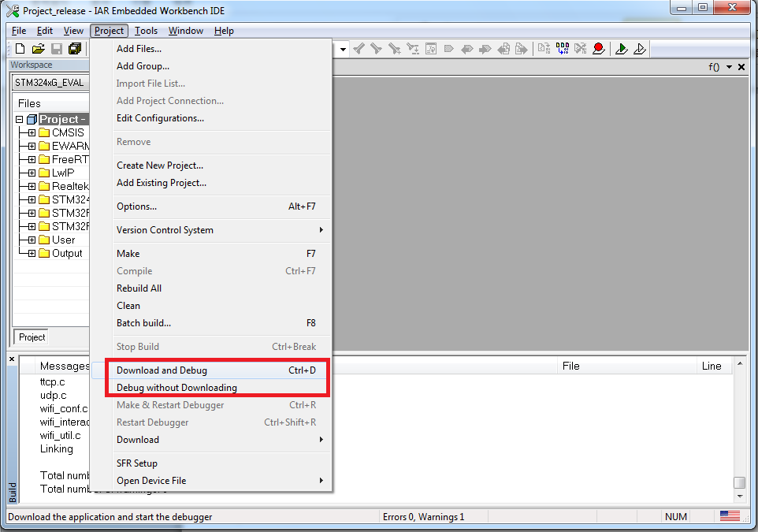Select Download and Debug menu entry
Image resolution: width=758 pixels, height=532 pixels.
click(210, 370)
